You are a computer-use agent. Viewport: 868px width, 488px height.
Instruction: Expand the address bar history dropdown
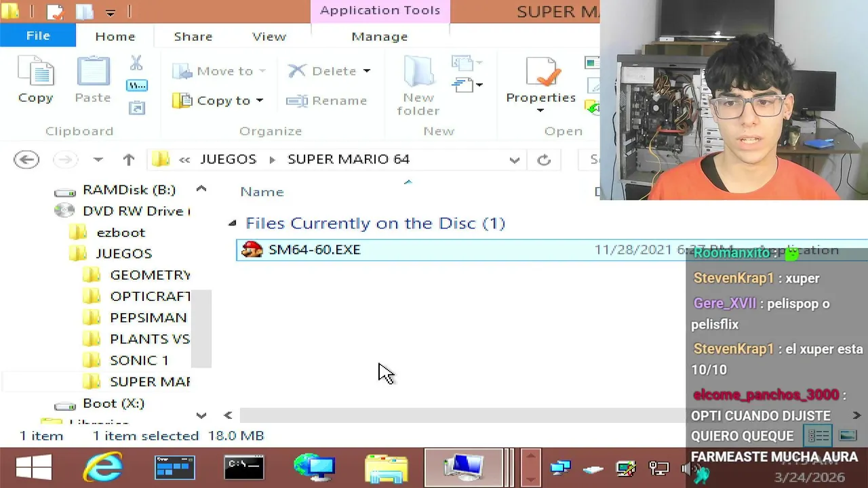click(x=515, y=160)
